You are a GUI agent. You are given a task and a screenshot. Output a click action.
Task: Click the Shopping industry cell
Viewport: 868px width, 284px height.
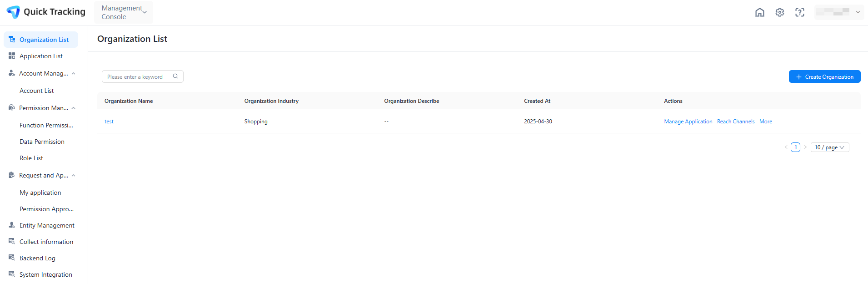coord(256,122)
